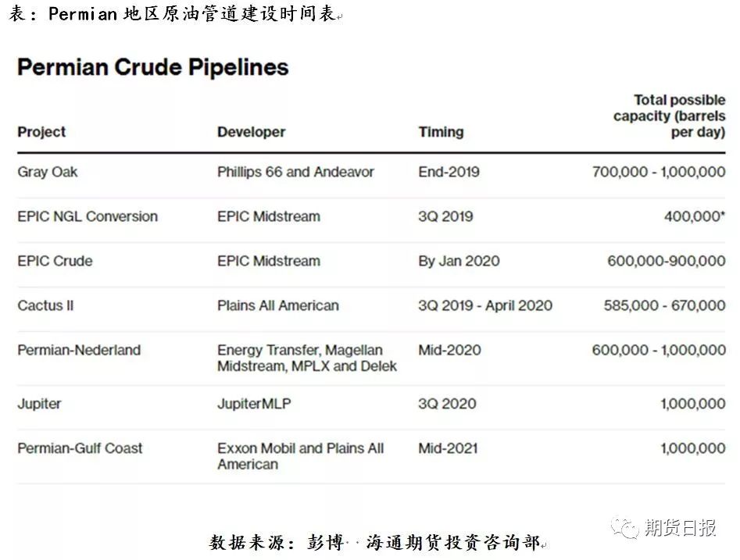The width and height of the screenshot is (740, 560).
Task: Click 'Phillips 66 and Andeavor' developer cell
Action: [x=295, y=172]
